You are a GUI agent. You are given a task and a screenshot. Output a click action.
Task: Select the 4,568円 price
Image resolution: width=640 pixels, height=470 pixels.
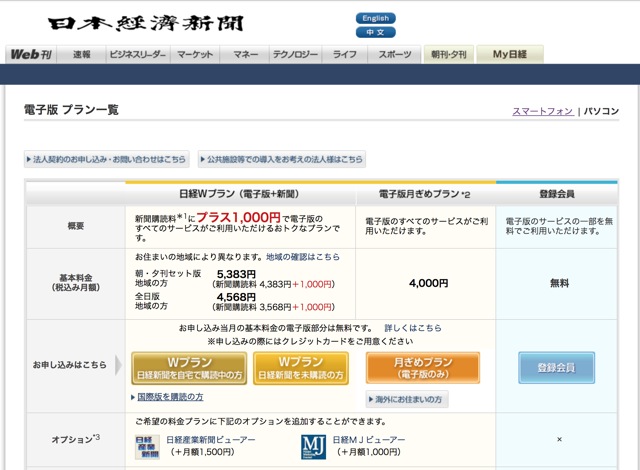point(236,297)
